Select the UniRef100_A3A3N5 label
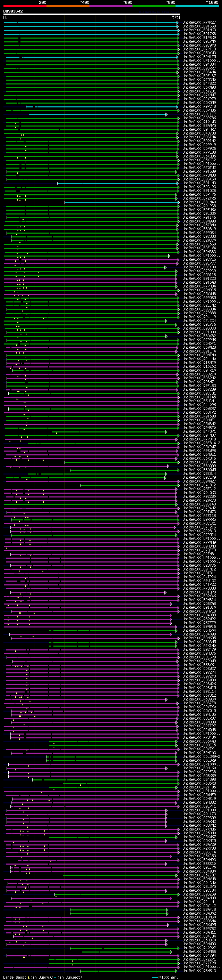The image size is (222, 980). click(x=199, y=642)
